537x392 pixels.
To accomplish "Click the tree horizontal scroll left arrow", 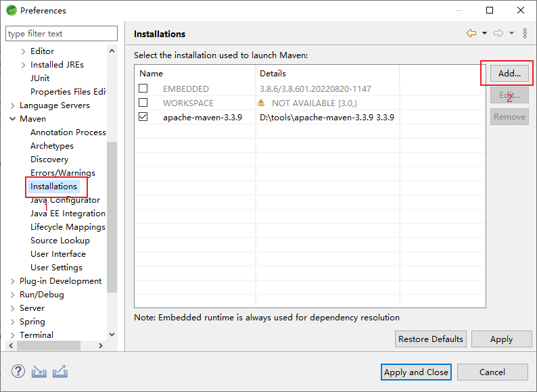I will click(11, 345).
